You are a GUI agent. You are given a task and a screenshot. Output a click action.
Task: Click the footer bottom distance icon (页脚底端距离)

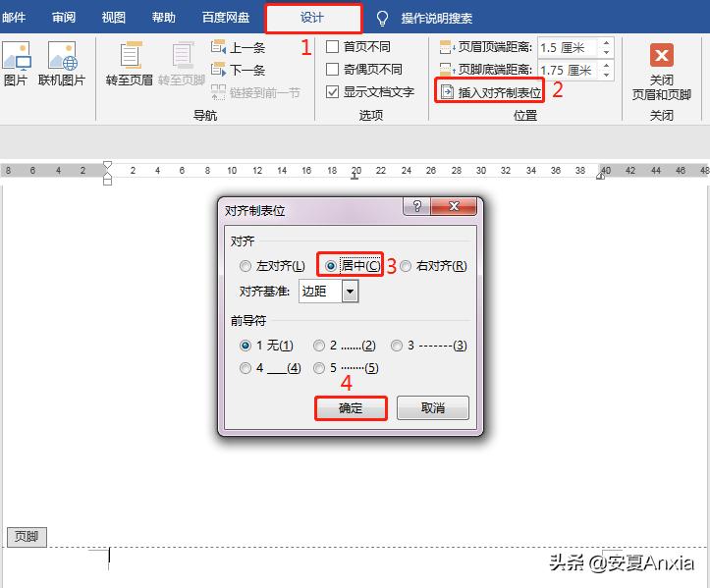tap(447, 70)
